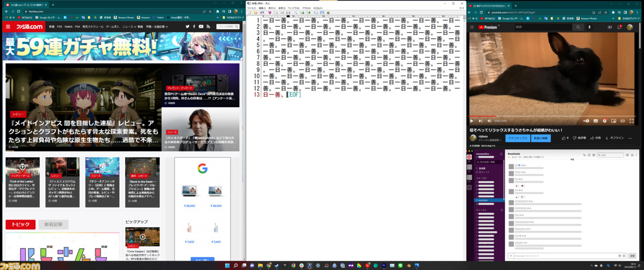The width and height of the screenshot is (644, 270).
Task: Open Famitsu's Twitter page icon
Action: coord(187,26)
